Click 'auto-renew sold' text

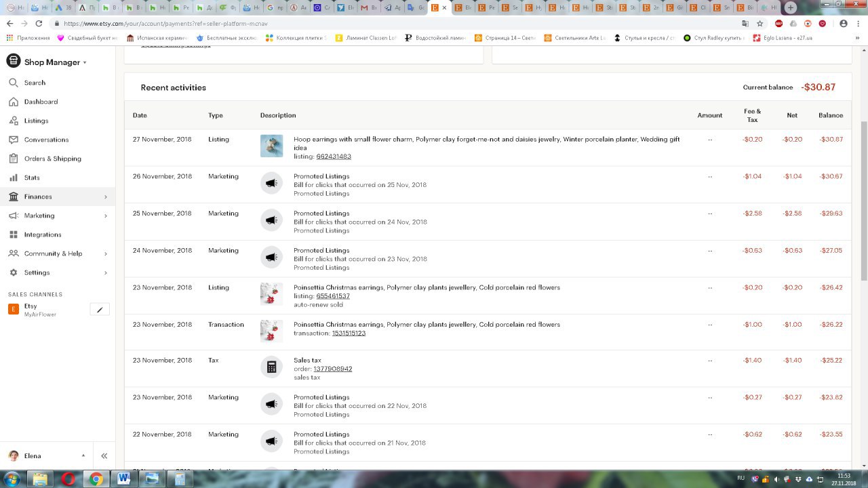(318, 305)
